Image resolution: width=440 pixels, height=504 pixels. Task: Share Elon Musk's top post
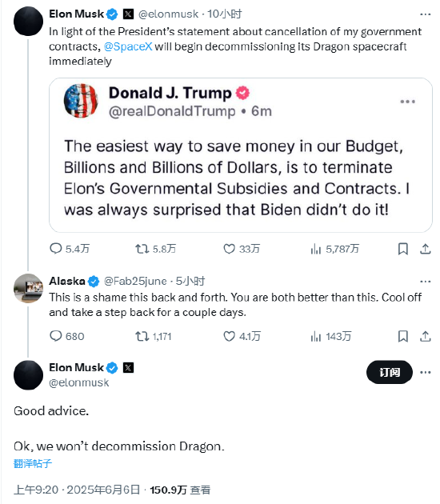[x=426, y=249]
